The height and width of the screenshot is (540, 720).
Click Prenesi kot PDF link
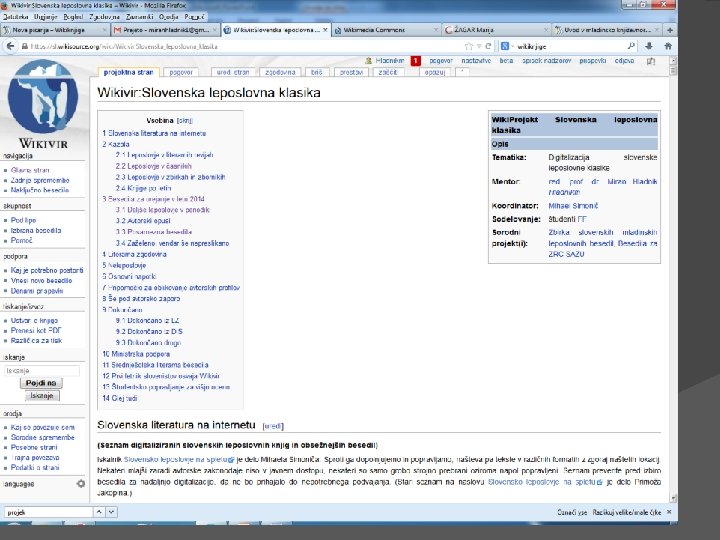[36, 330]
